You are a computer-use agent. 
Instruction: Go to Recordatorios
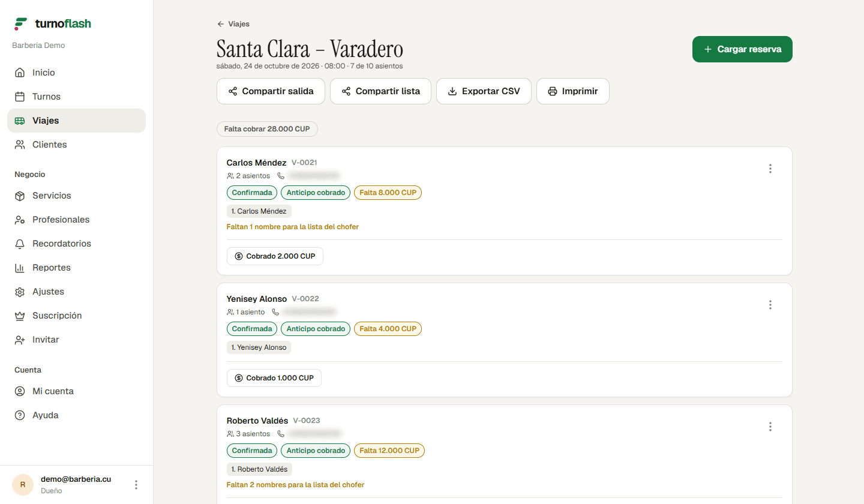tap(76, 244)
